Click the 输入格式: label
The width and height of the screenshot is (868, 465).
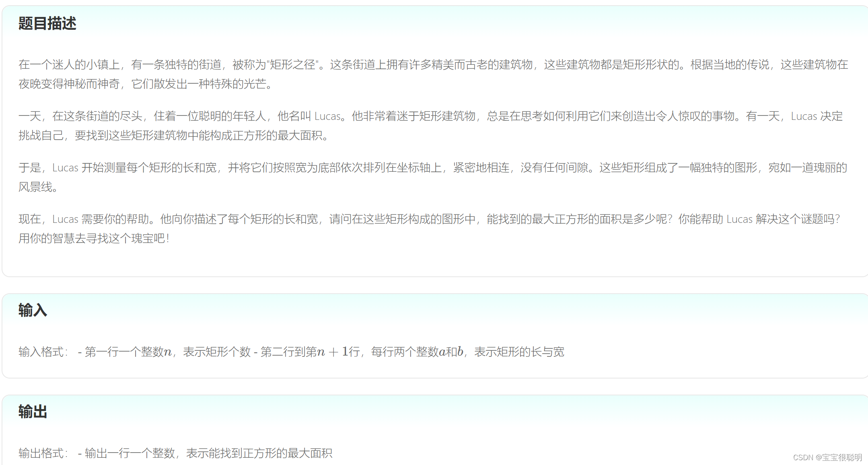pos(43,352)
